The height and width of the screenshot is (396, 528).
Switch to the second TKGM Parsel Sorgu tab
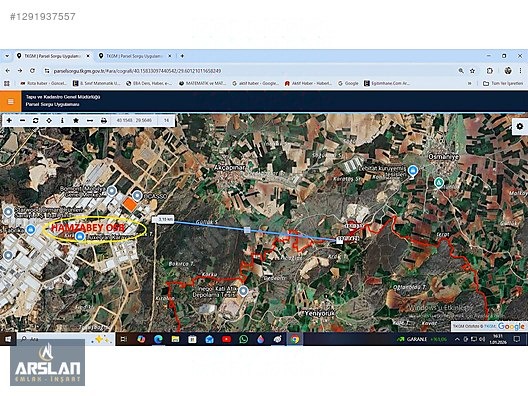click(135, 56)
